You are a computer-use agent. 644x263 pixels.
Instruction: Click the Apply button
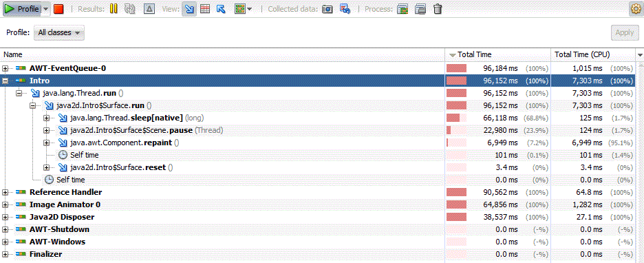tap(625, 32)
